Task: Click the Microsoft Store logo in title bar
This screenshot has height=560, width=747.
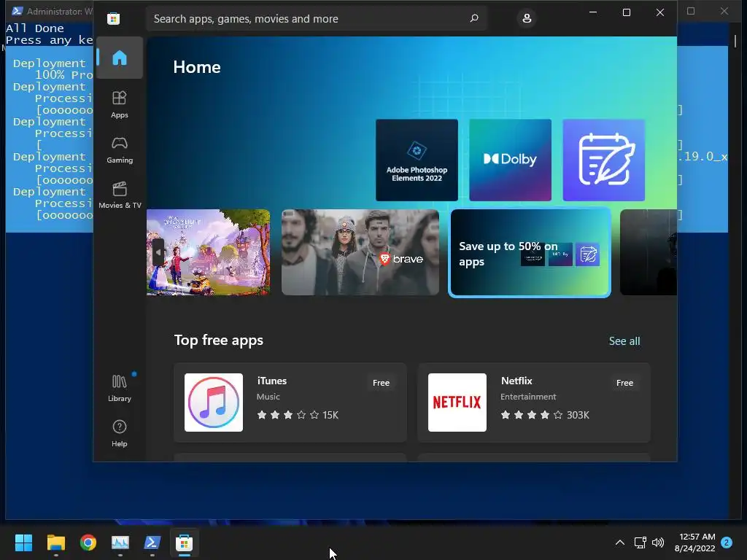Action: point(113,18)
